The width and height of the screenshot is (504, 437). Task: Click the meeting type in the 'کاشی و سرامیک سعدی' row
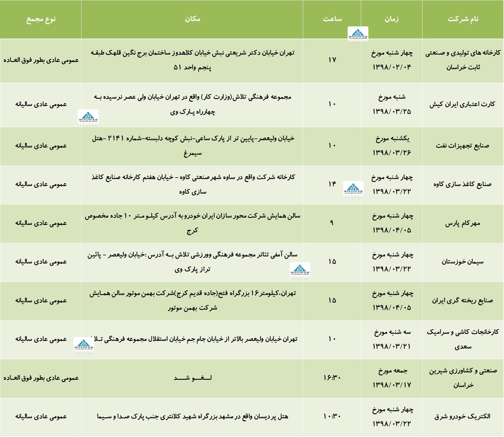[x=41, y=339]
